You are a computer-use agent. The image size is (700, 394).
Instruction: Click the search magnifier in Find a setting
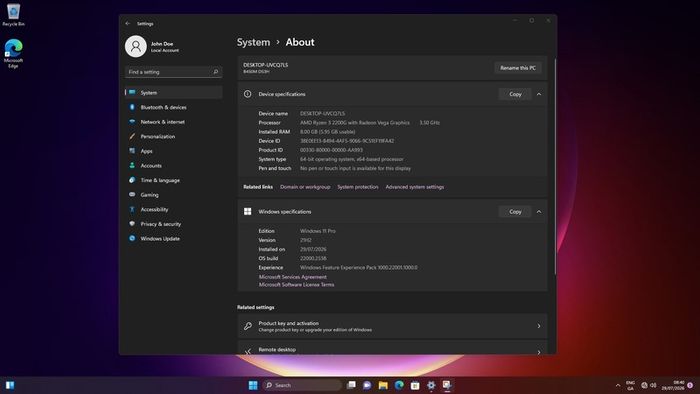(x=216, y=71)
